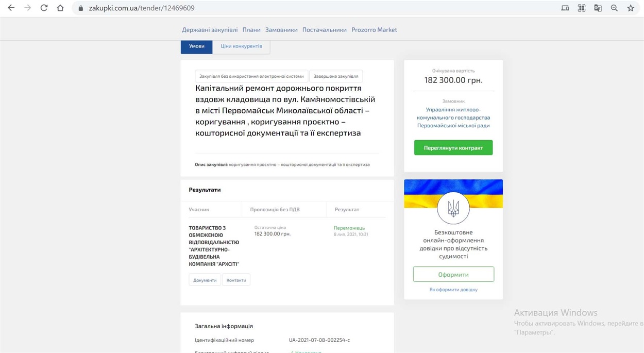Open Державні закупівлі menu item

210,30
